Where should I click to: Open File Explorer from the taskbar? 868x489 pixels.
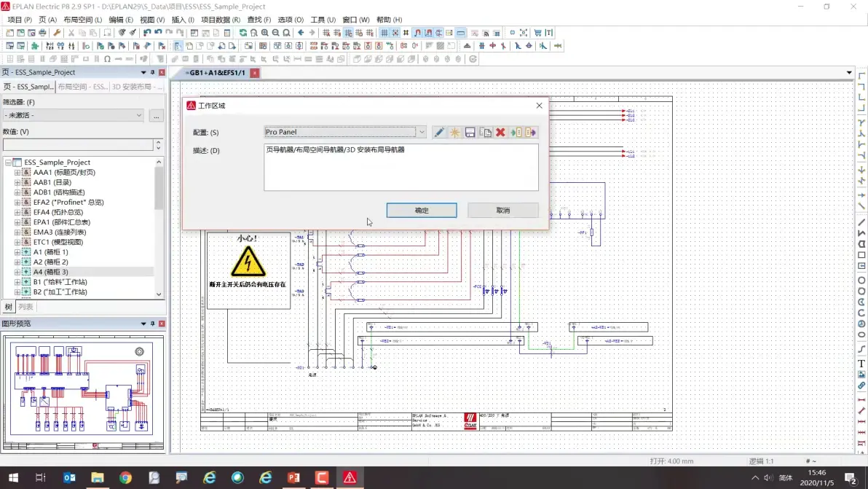click(98, 477)
